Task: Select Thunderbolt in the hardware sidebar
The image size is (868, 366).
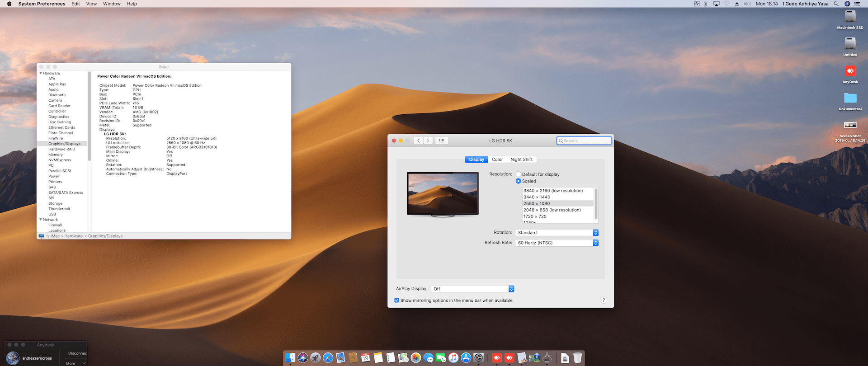Action: click(59, 209)
